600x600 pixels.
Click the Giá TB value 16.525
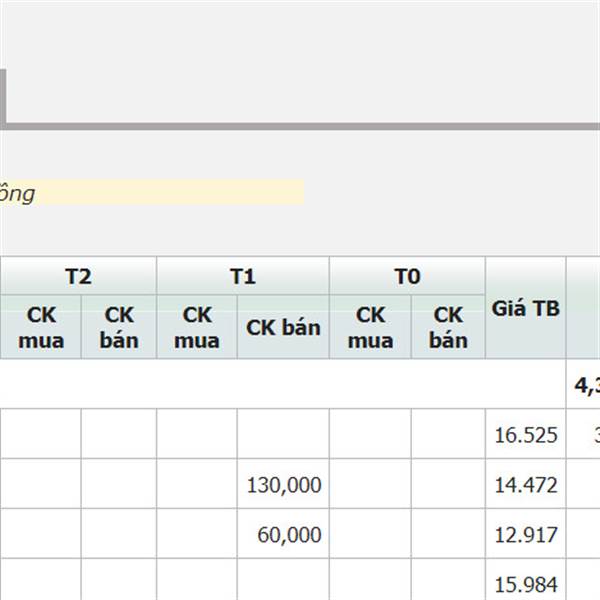click(x=526, y=435)
